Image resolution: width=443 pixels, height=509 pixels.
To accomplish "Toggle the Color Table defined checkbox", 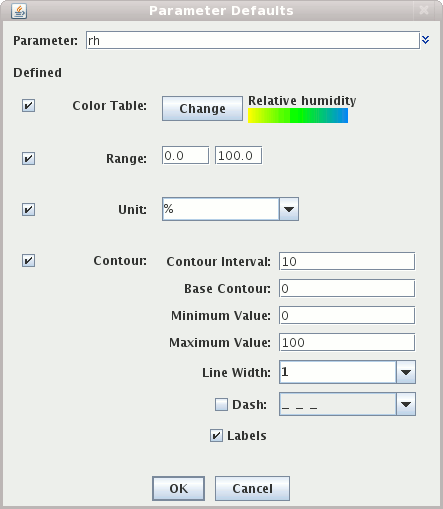I will click(x=28, y=106).
